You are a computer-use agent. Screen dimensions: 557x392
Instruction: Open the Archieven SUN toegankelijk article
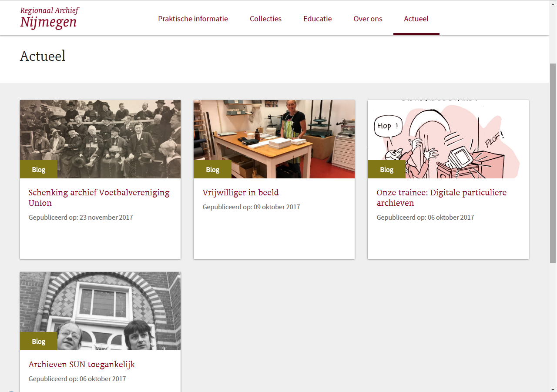(82, 364)
